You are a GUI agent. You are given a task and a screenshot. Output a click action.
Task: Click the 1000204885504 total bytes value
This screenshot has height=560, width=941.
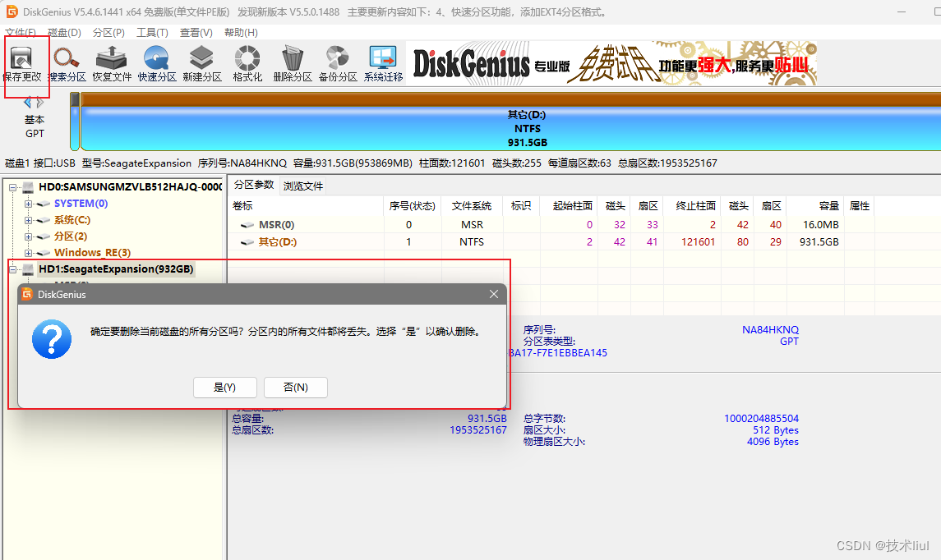pyautogui.click(x=761, y=419)
